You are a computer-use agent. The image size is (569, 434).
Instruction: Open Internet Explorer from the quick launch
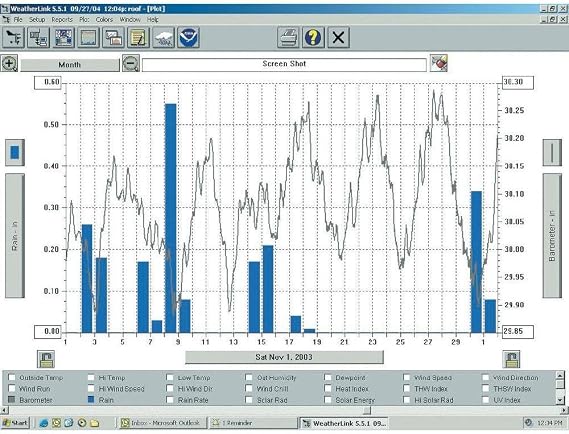click(44, 423)
